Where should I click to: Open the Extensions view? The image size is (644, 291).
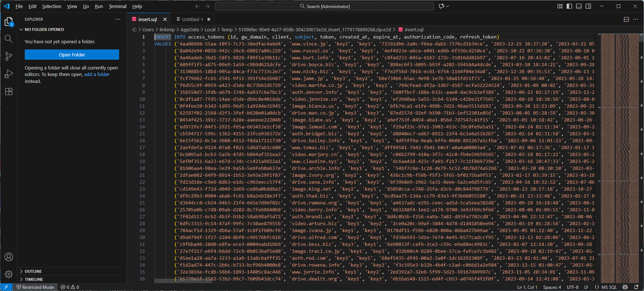point(9,91)
